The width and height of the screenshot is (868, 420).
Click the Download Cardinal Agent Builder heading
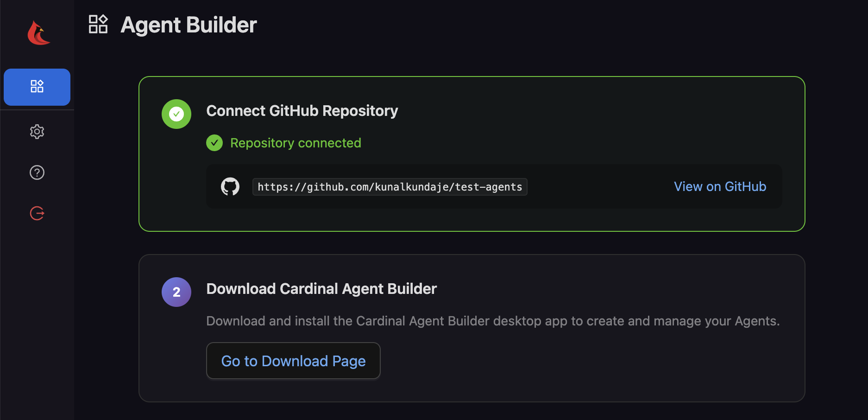pos(321,288)
